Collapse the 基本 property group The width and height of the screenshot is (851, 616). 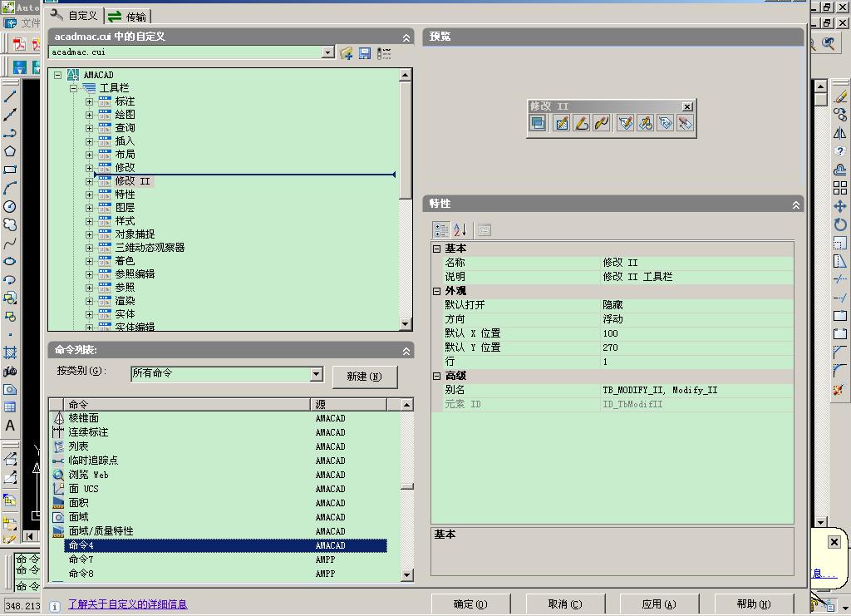[437, 249]
